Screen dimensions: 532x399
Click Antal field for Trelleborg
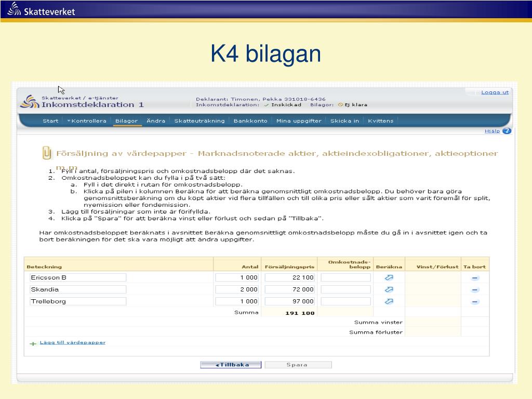pyautogui.click(x=237, y=301)
